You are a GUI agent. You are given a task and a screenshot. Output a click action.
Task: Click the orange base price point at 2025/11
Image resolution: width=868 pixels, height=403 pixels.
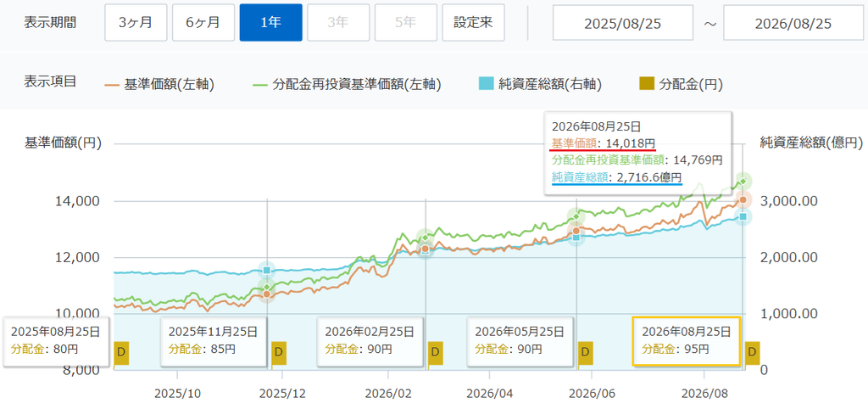[x=267, y=294]
